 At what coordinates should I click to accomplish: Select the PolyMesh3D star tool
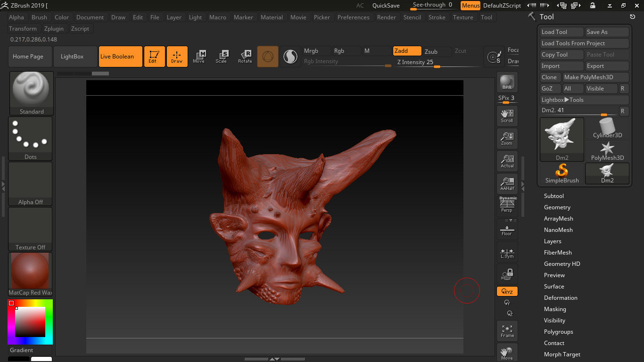click(x=607, y=151)
